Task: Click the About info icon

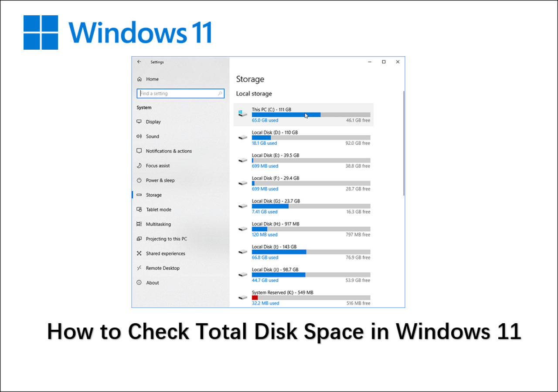Action: pyautogui.click(x=139, y=283)
